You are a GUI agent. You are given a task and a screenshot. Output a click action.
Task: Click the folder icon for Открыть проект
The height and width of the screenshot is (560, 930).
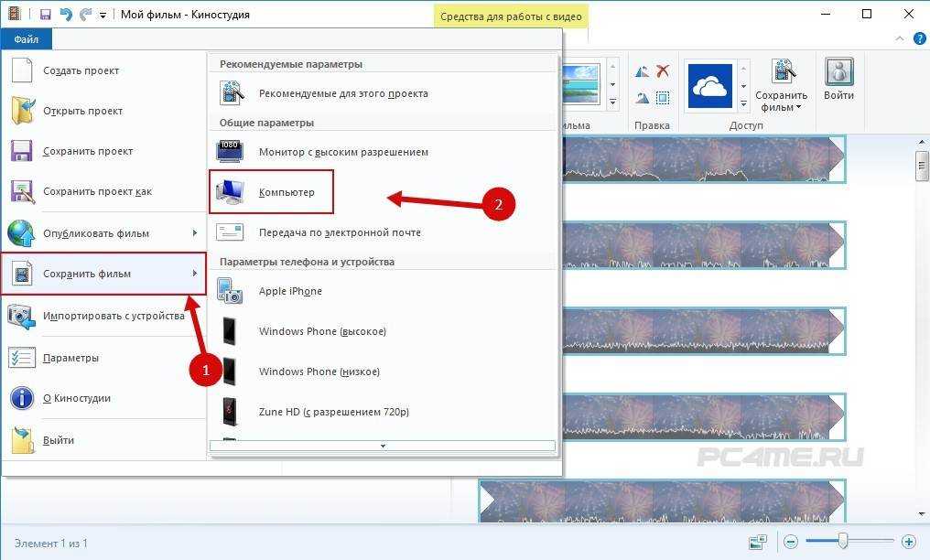coord(23,110)
